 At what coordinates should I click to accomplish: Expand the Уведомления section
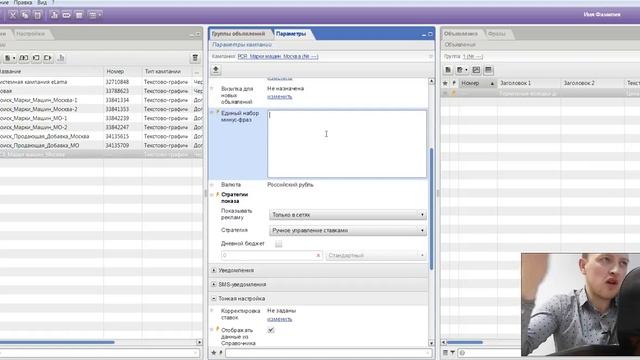pyautogui.click(x=214, y=270)
